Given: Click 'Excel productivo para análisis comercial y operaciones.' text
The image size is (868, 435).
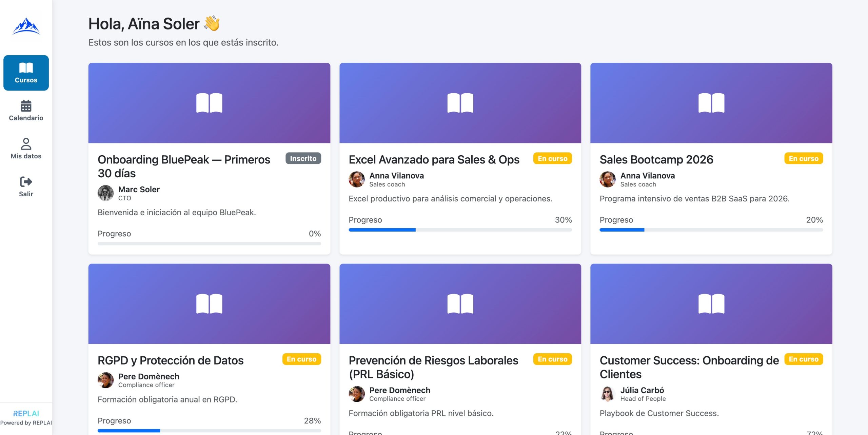Looking at the screenshot, I should [451, 199].
